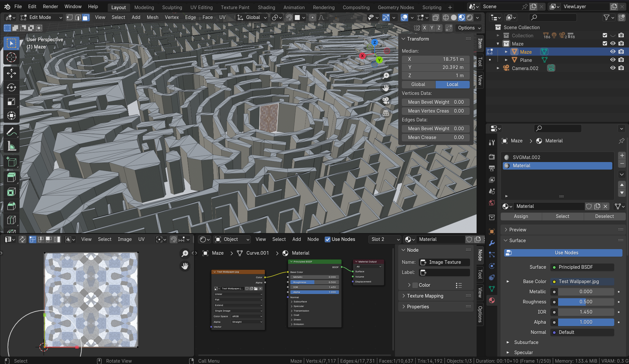Image resolution: width=629 pixels, height=364 pixels.
Task: Adjust the Alpha slider
Action: (x=586, y=322)
